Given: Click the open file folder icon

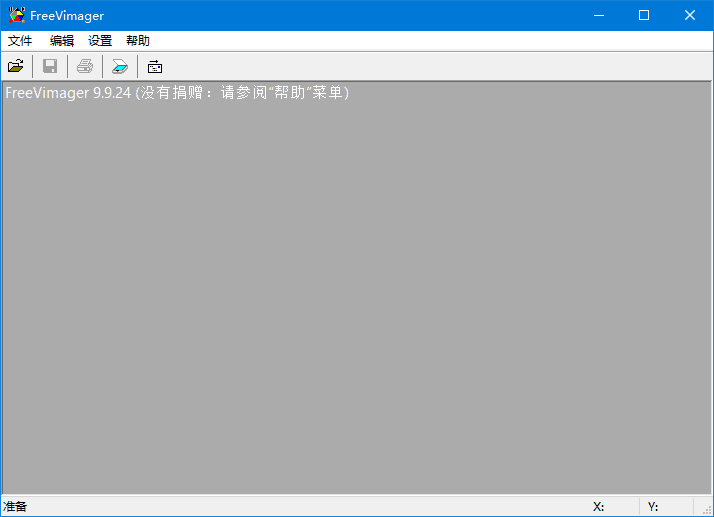Looking at the screenshot, I should (x=16, y=67).
